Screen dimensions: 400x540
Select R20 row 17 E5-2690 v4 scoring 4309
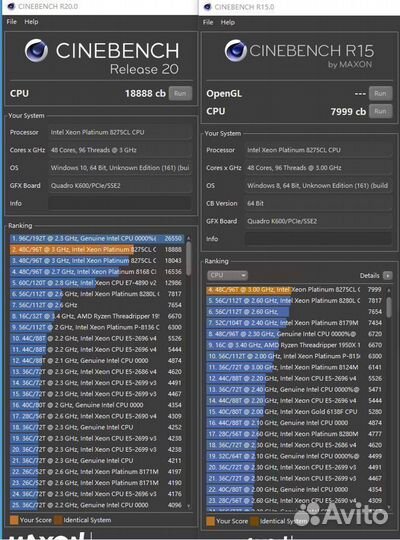click(x=98, y=416)
